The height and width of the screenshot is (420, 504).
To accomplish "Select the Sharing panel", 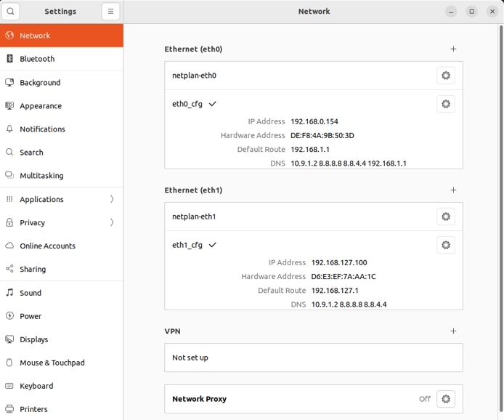I will click(62, 269).
